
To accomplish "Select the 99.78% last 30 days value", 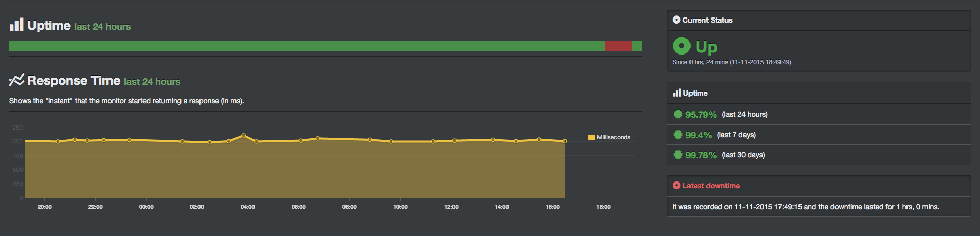I will point(701,155).
